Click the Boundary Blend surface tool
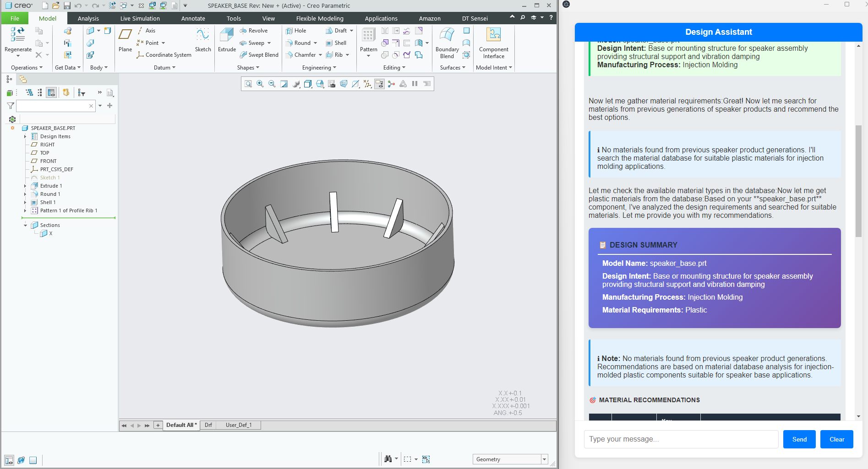This screenshot has height=469, width=868. point(447,36)
